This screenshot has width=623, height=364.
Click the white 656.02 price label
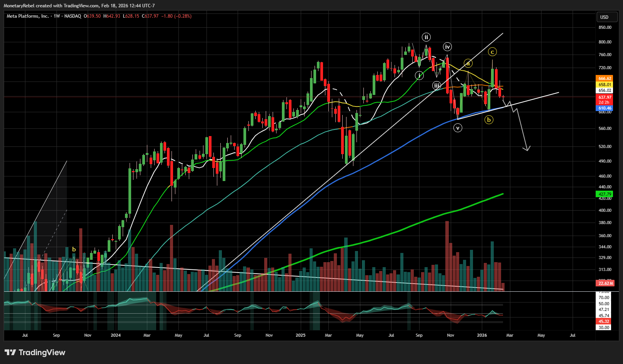pos(605,91)
